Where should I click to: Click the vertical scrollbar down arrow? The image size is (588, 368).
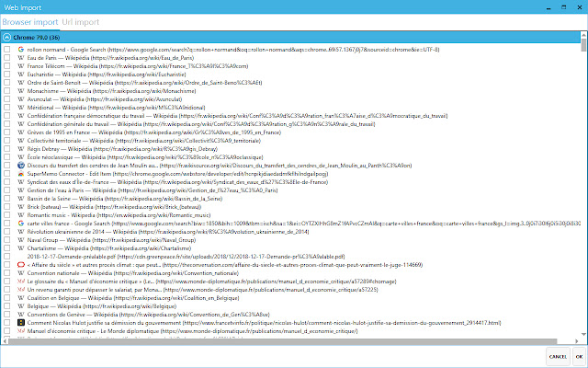pos(583,334)
